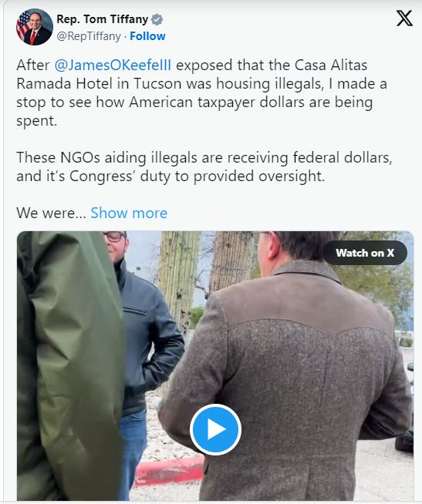Play the embedded video
This screenshot has height=504, width=422.
coord(215,429)
